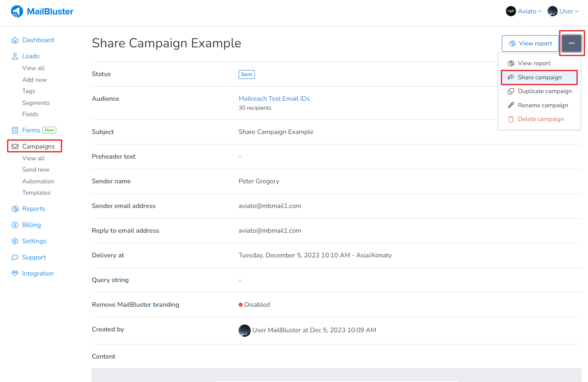The height and width of the screenshot is (382, 588).
Task: Choose Duplicate campaign in dropdown menu
Action: [x=544, y=91]
